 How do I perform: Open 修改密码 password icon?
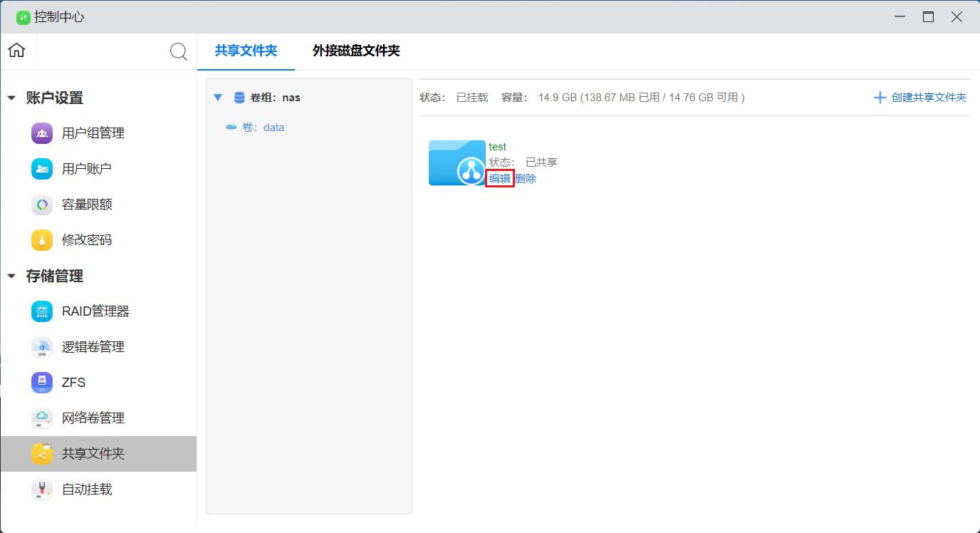pos(42,240)
